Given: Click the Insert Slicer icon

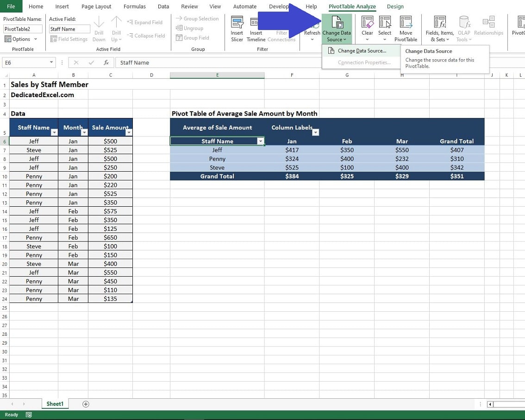Looking at the screenshot, I should click(x=237, y=22).
